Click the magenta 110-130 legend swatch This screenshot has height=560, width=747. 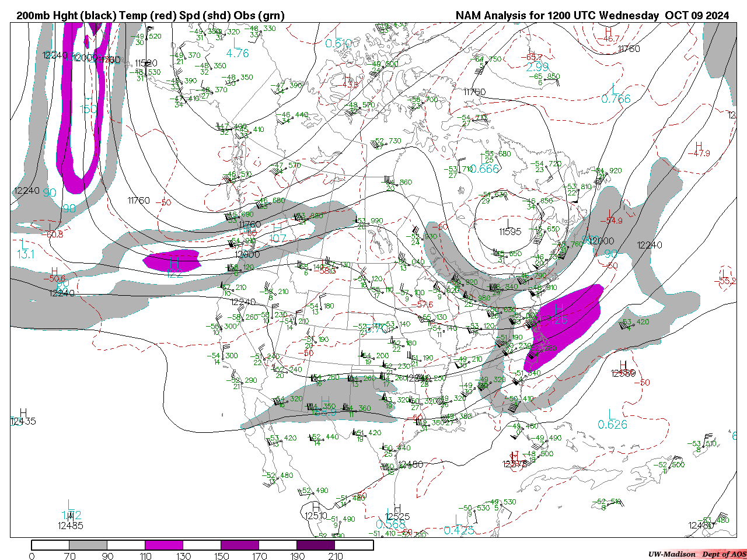pyautogui.click(x=164, y=545)
